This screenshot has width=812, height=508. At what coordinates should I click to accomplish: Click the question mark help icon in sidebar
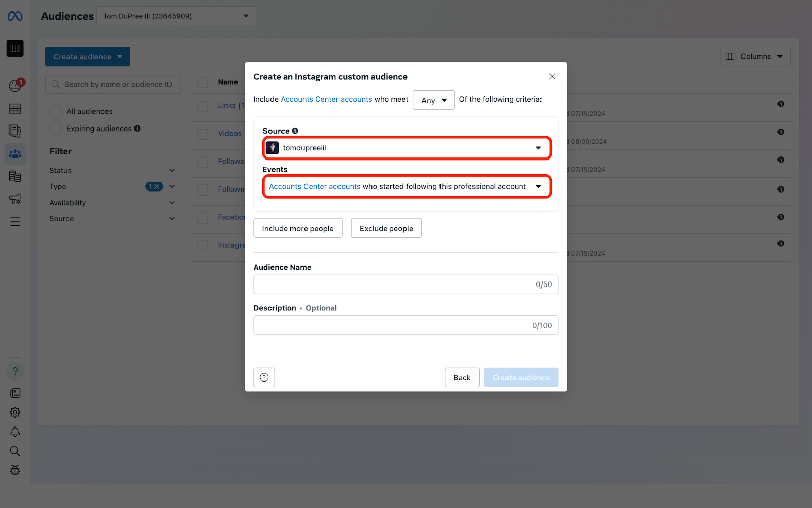[15, 371]
